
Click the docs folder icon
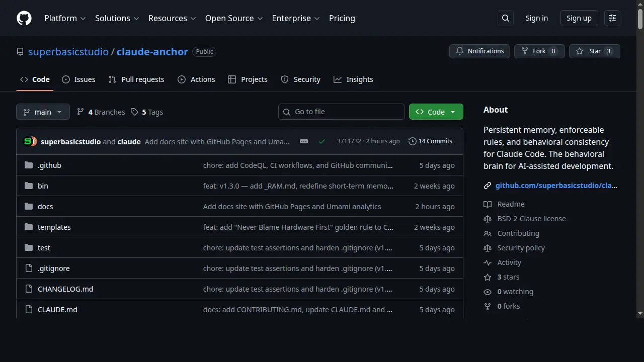tap(29, 207)
